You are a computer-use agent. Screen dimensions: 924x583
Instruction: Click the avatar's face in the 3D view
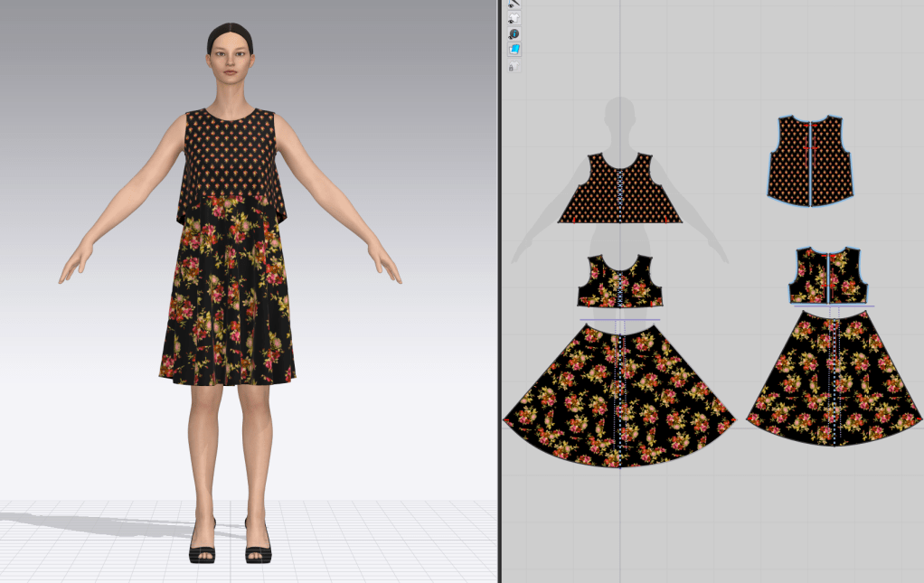[230, 61]
